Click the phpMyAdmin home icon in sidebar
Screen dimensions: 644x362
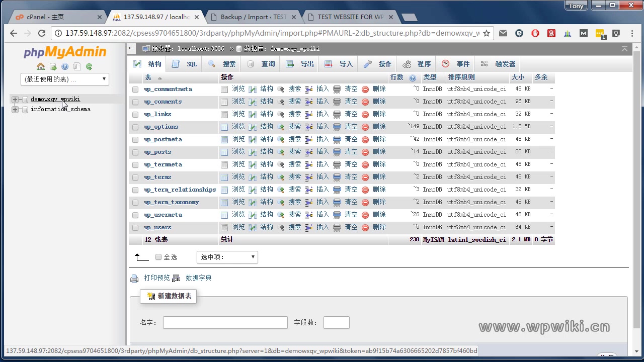coord(41,66)
